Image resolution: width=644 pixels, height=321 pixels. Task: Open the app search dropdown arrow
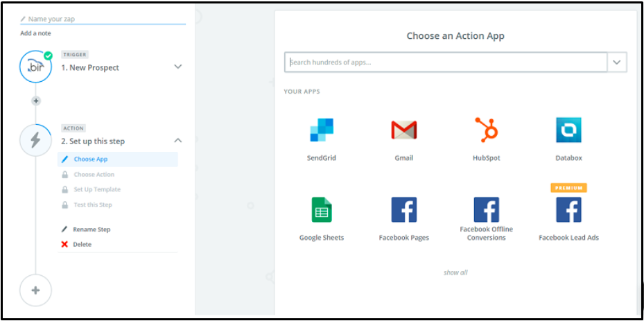pyautogui.click(x=617, y=62)
